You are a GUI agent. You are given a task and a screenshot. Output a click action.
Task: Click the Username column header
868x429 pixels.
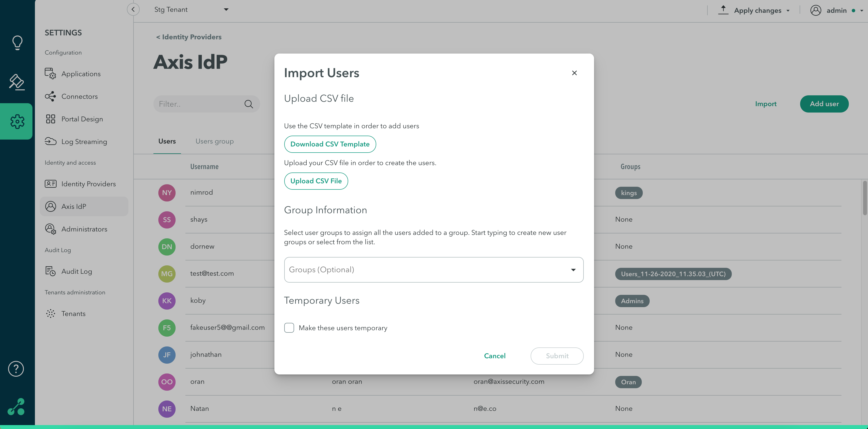tap(204, 167)
